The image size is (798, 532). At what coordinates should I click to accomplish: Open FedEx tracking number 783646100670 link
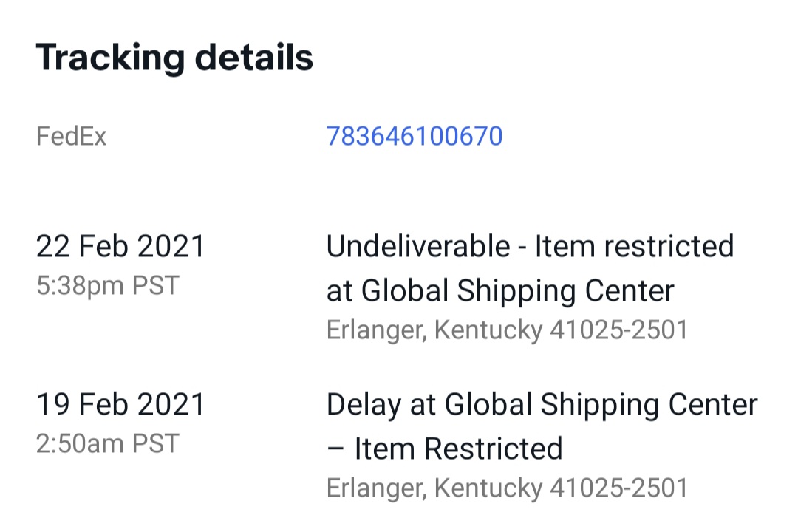414,137
